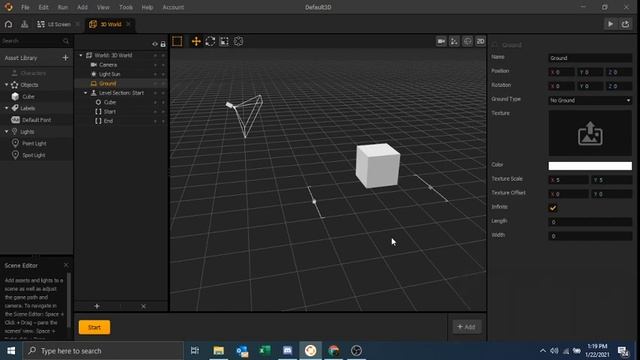Collapse the Labels asset group
This screenshot has height=360, width=640.
[7, 108]
